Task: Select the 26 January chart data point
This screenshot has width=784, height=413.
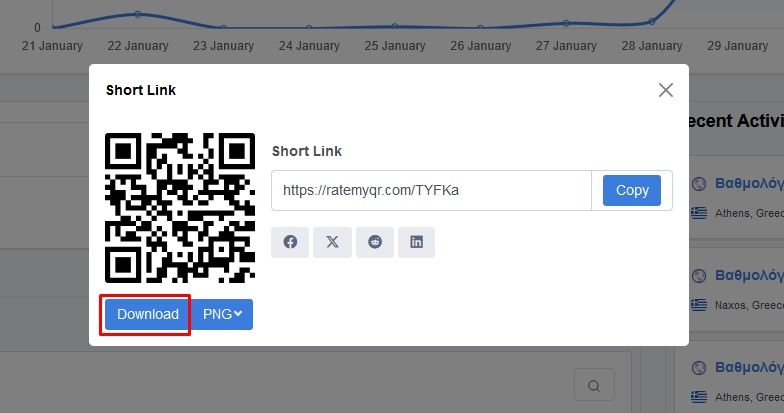Action: (x=480, y=28)
